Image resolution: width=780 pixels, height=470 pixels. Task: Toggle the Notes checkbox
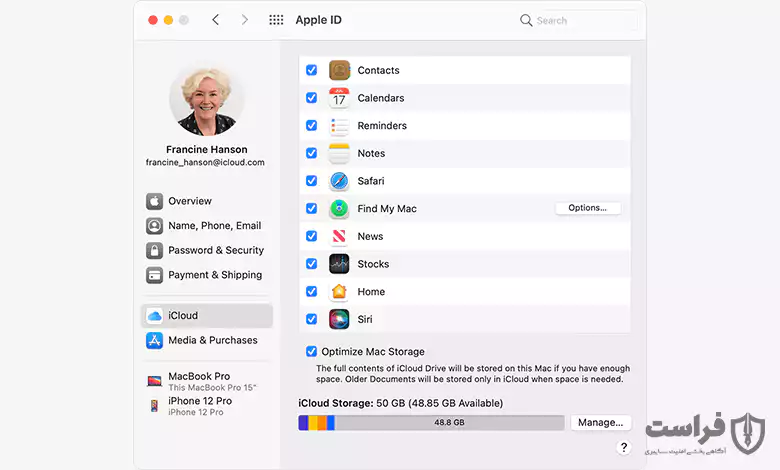click(x=311, y=153)
